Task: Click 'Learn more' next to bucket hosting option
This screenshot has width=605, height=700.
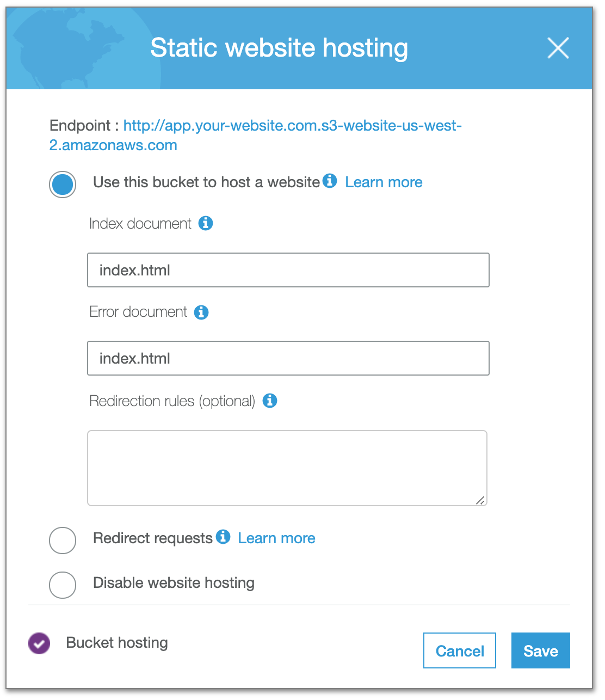Action: tap(384, 182)
